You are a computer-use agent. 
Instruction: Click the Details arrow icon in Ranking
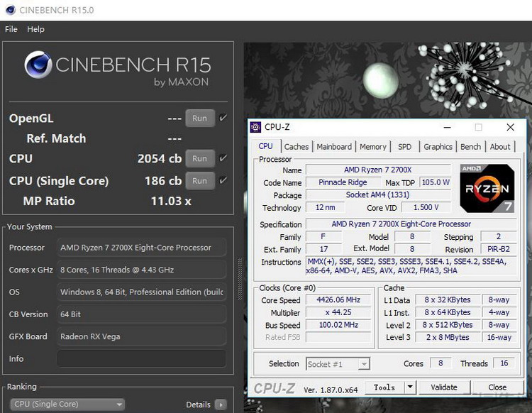click(x=221, y=404)
